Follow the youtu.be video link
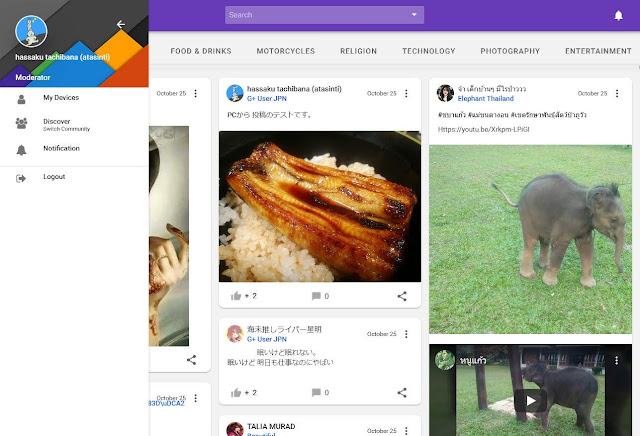 483,129
